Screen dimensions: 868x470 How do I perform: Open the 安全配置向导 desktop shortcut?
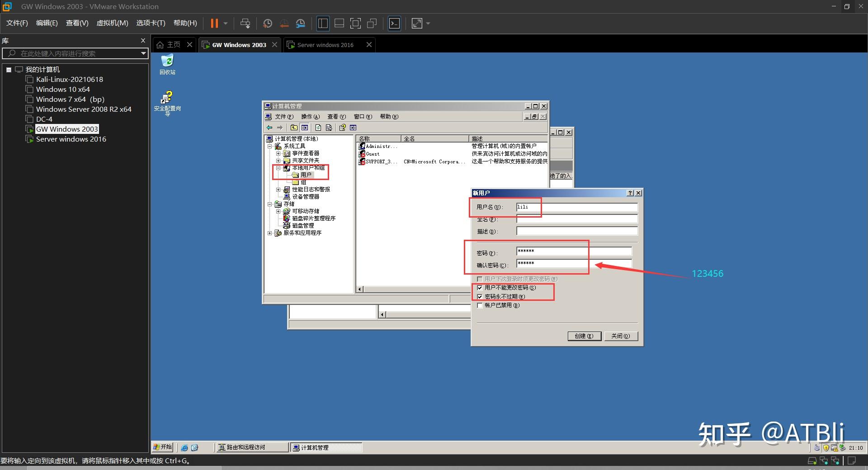tap(167, 104)
